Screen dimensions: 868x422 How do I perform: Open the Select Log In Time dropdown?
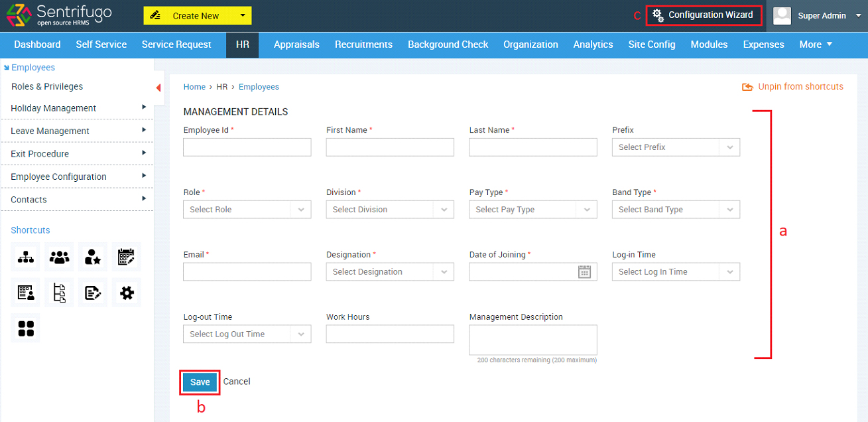[676, 272]
